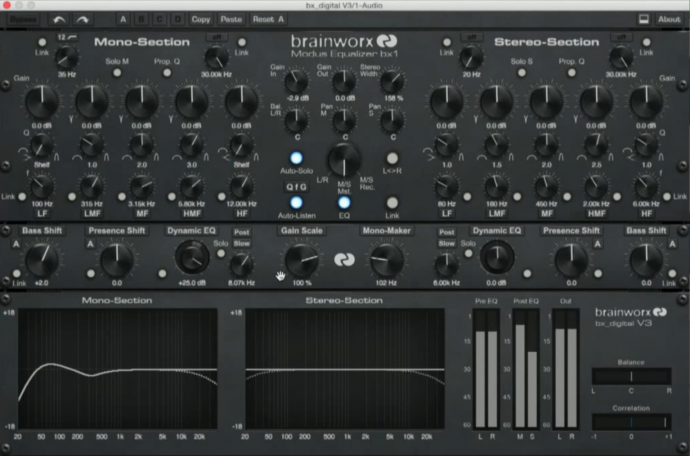Click the Bal. L/R knob
This screenshot has height=456, width=690.
296,120
